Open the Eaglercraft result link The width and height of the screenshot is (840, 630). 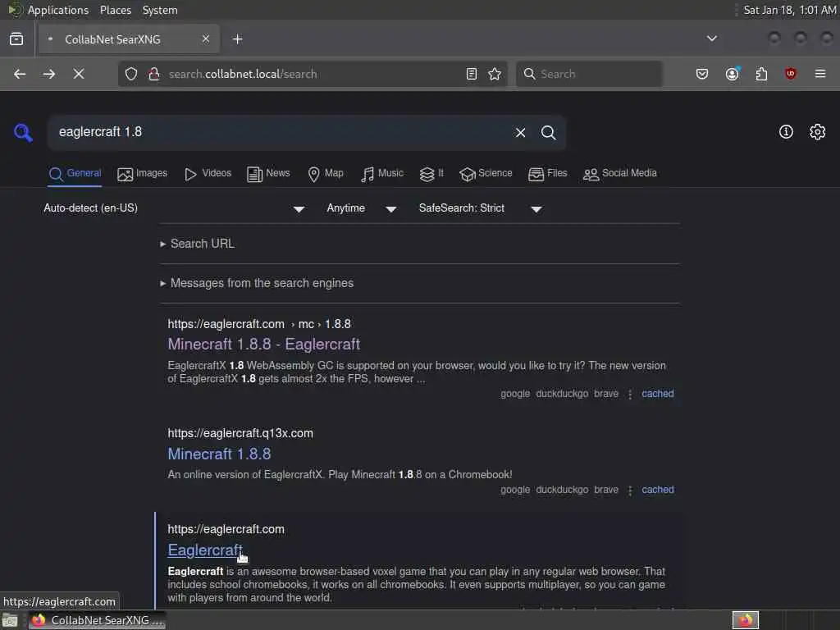(205, 550)
